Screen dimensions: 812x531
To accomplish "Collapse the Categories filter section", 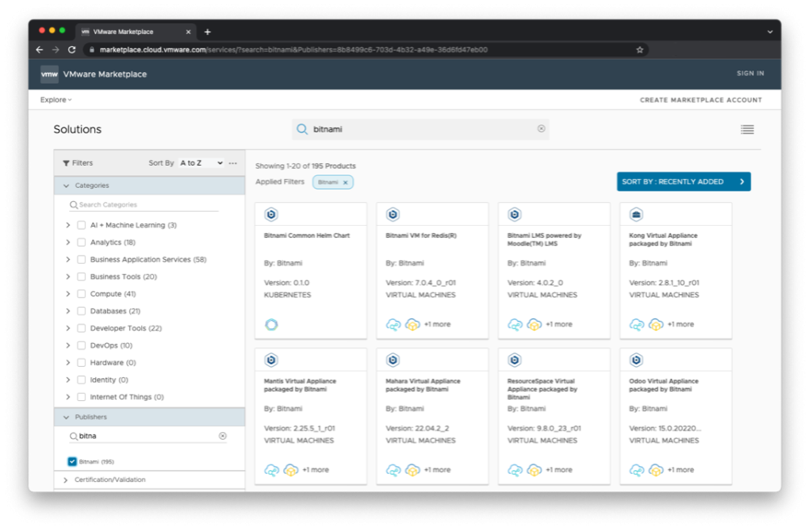I will [x=67, y=185].
